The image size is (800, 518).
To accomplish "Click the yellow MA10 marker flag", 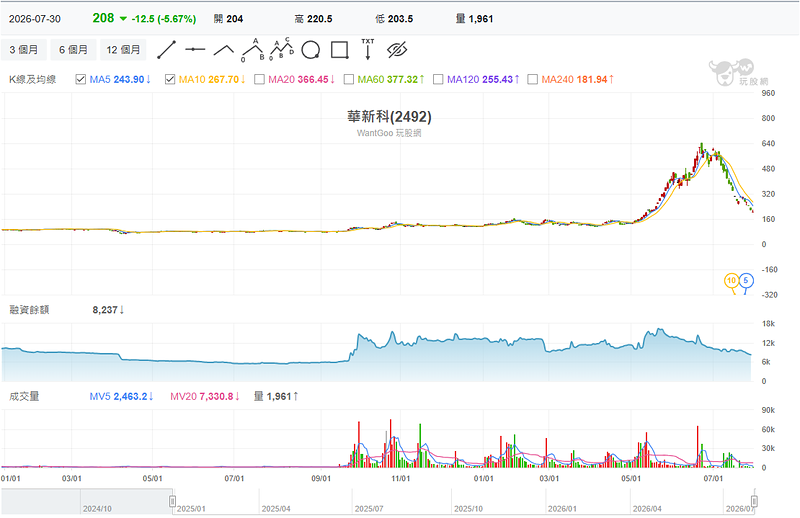I will 732,282.
